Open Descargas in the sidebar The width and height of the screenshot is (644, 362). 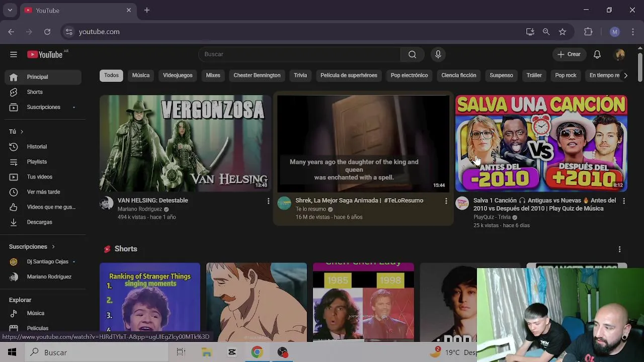(x=43, y=222)
